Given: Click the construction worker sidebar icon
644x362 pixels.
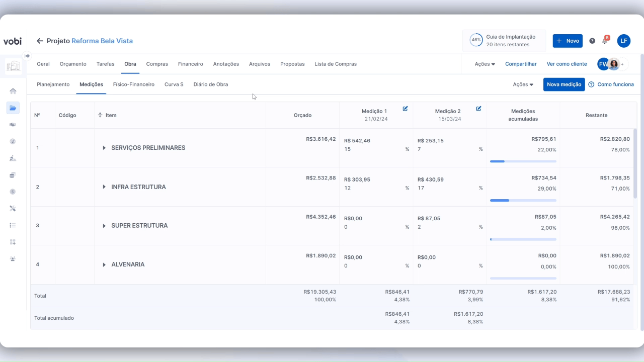Looking at the screenshot, I should [13, 158].
